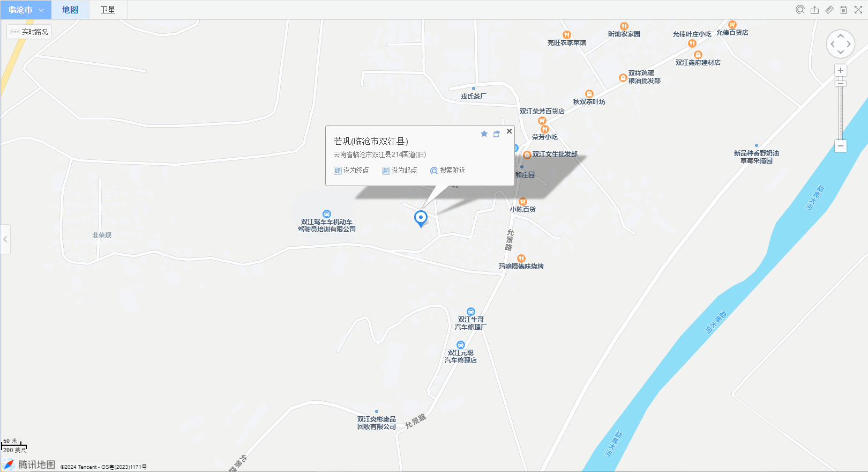Screen dimensions: 868x472
Task: Open the search-nearby tool icon in top toolbar
Action: pos(800,10)
